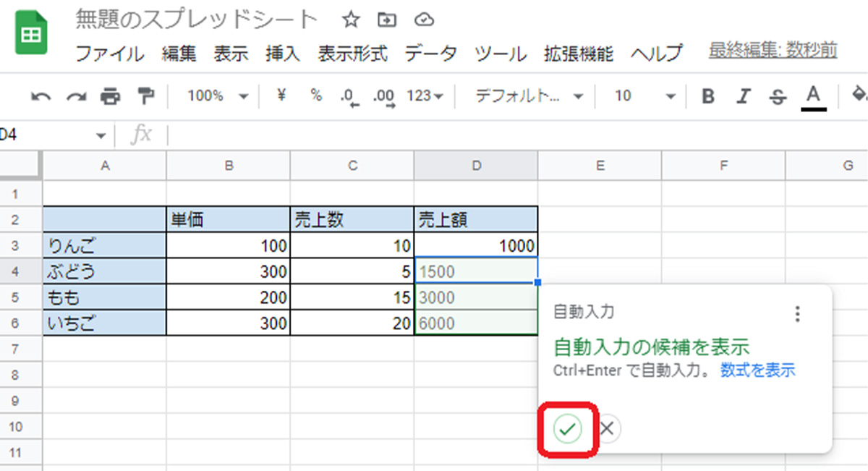
Task: Select the もも unit price 200
Action: (x=229, y=297)
